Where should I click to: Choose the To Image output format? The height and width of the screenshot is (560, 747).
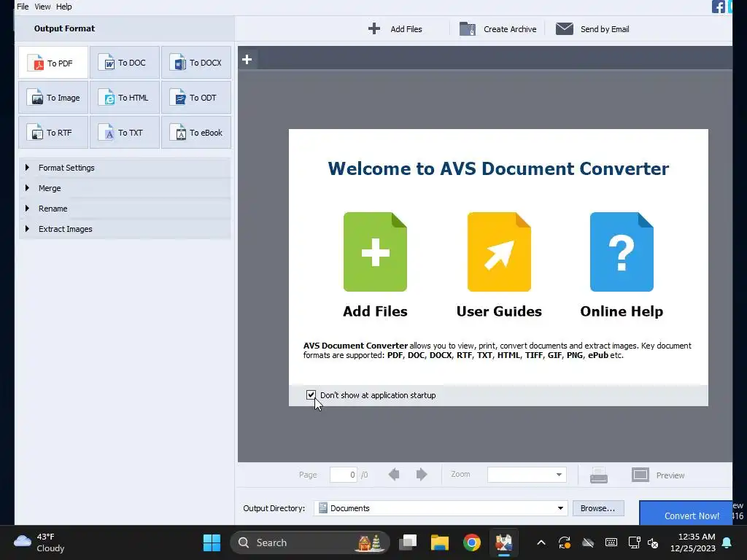(x=53, y=98)
